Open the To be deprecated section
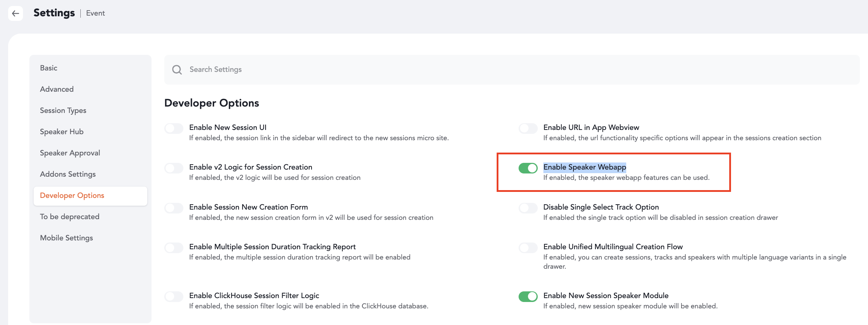Viewport: 868px width, 325px height. tap(69, 217)
